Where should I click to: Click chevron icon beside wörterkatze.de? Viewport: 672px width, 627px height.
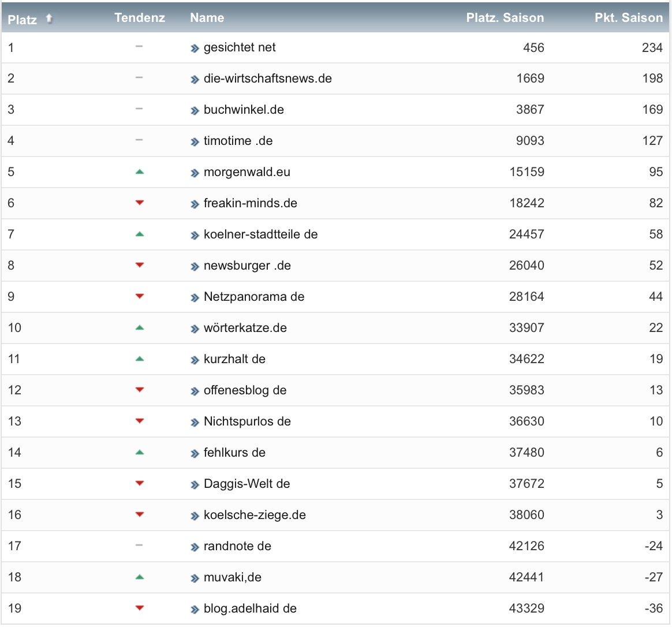coord(195,329)
